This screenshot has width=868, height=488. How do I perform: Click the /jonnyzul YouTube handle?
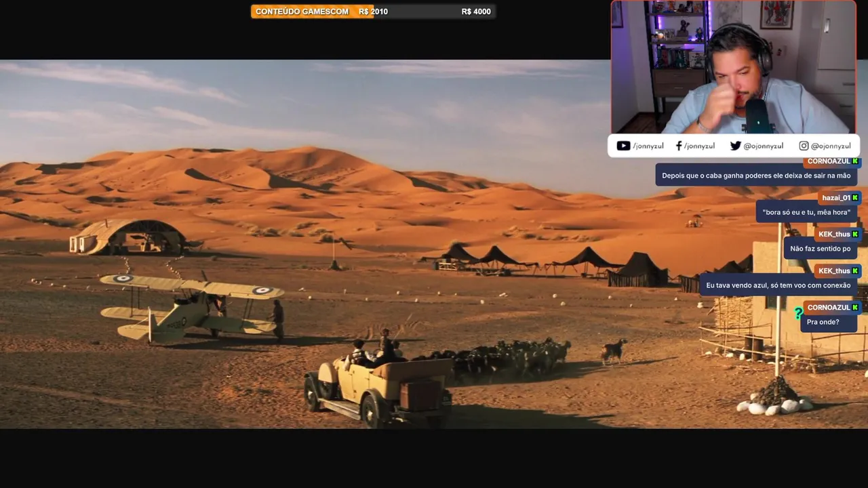point(648,146)
